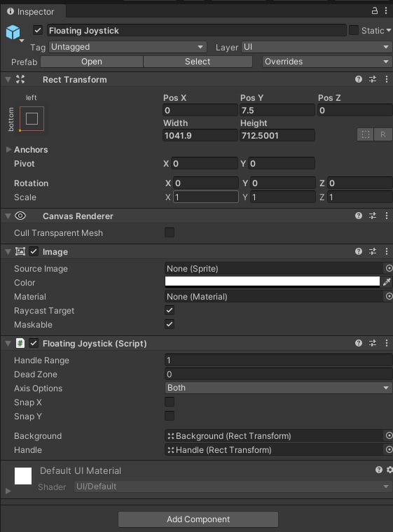Expand Default UI Material foldout
The height and width of the screenshot is (532, 393).
tap(8, 491)
